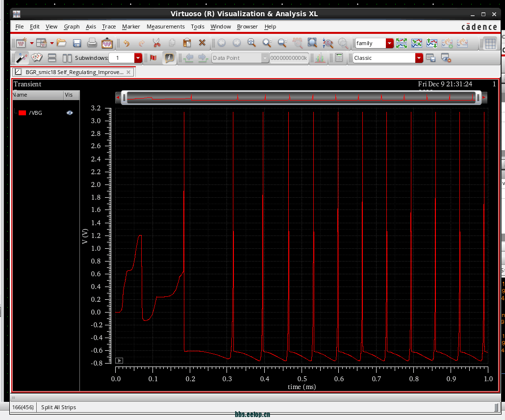Open the histogram chart icon

click(320, 58)
